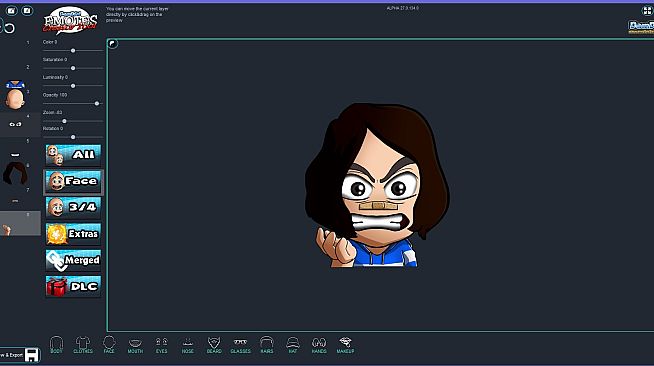Adjust the Rotation slider handle
The width and height of the screenshot is (654, 366).
click(x=73, y=137)
